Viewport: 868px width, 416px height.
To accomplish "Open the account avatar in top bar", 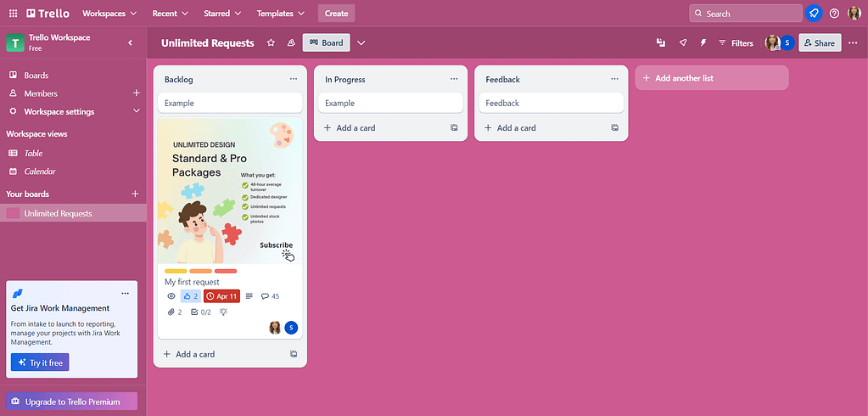I will tap(854, 14).
